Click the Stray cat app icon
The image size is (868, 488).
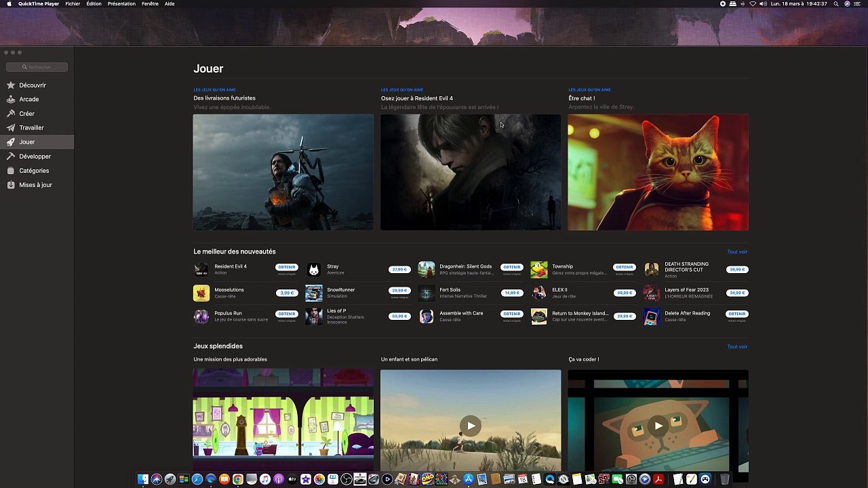[x=314, y=270]
